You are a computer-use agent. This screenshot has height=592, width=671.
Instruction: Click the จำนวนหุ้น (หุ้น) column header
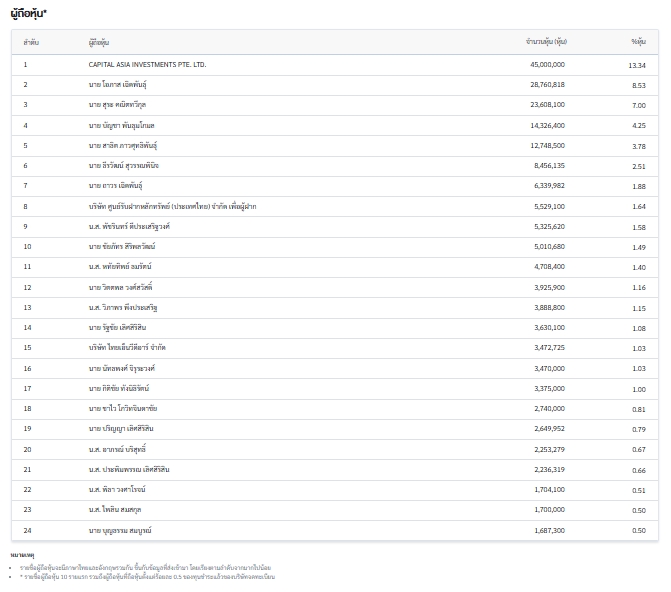[545, 42]
